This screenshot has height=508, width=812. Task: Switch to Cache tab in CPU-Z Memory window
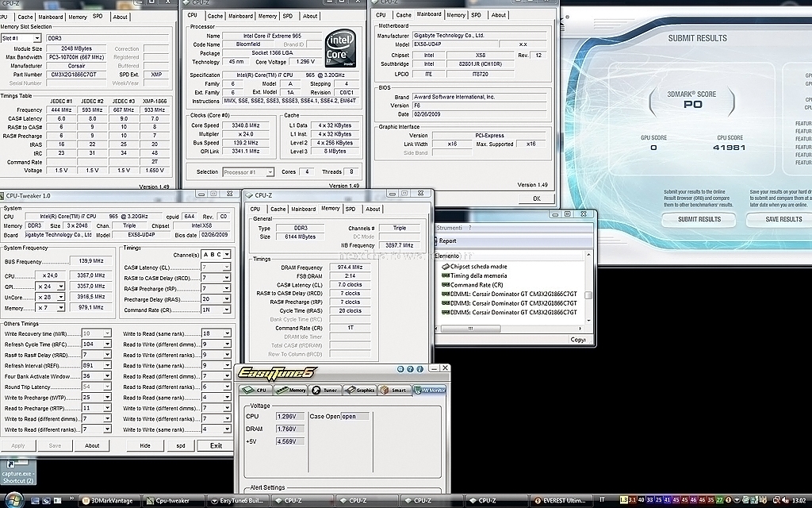point(278,209)
